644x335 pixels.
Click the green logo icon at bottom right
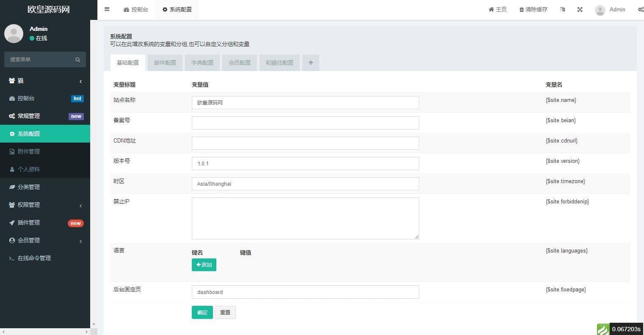pyautogui.click(x=603, y=329)
